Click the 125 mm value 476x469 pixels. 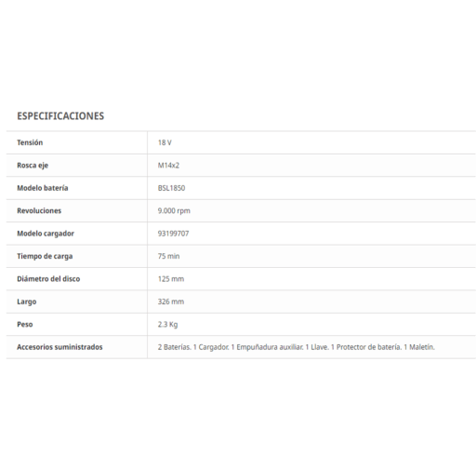pyautogui.click(x=171, y=279)
